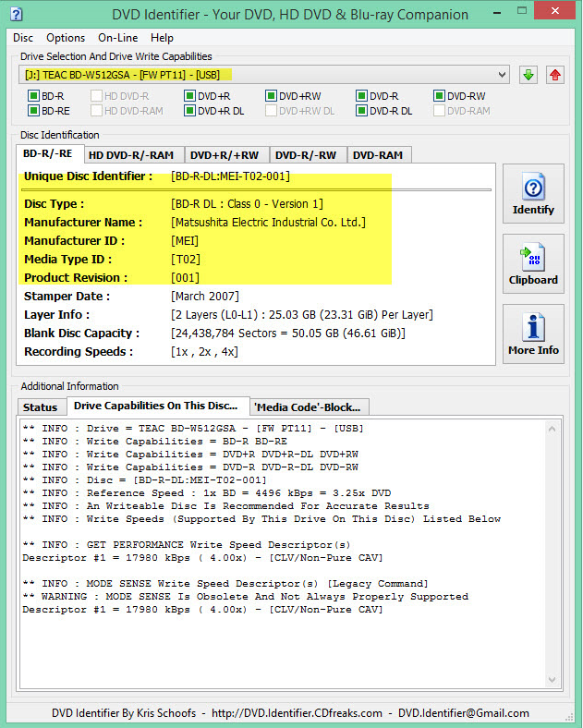
Task: Toggle the BD-RE checkbox
Action: [x=33, y=111]
